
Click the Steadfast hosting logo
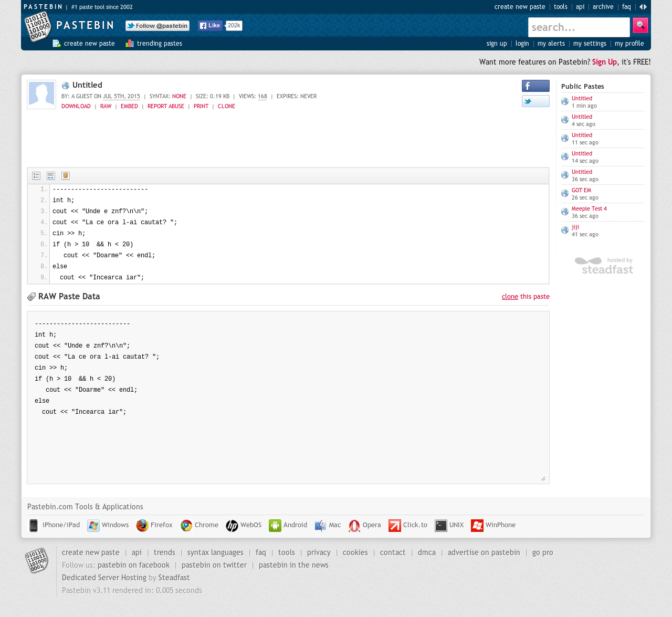[x=604, y=266]
